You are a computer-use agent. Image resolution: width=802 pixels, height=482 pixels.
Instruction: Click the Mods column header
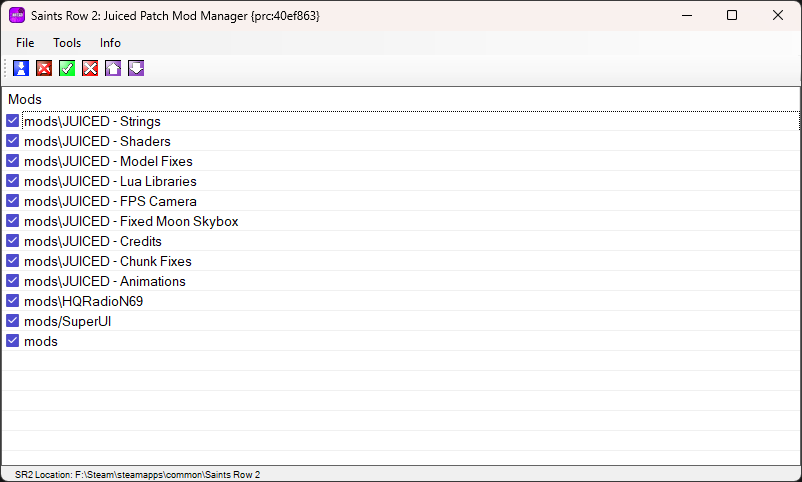pyautogui.click(x=25, y=99)
